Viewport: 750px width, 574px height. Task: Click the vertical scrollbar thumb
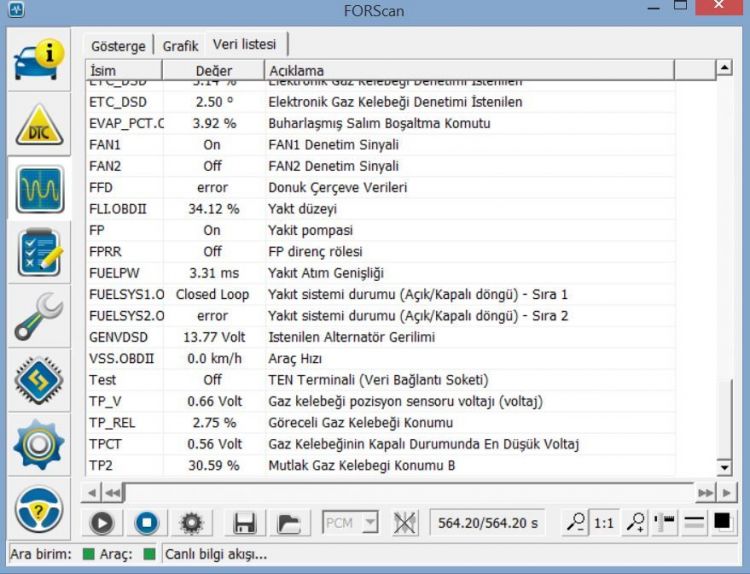(724, 419)
